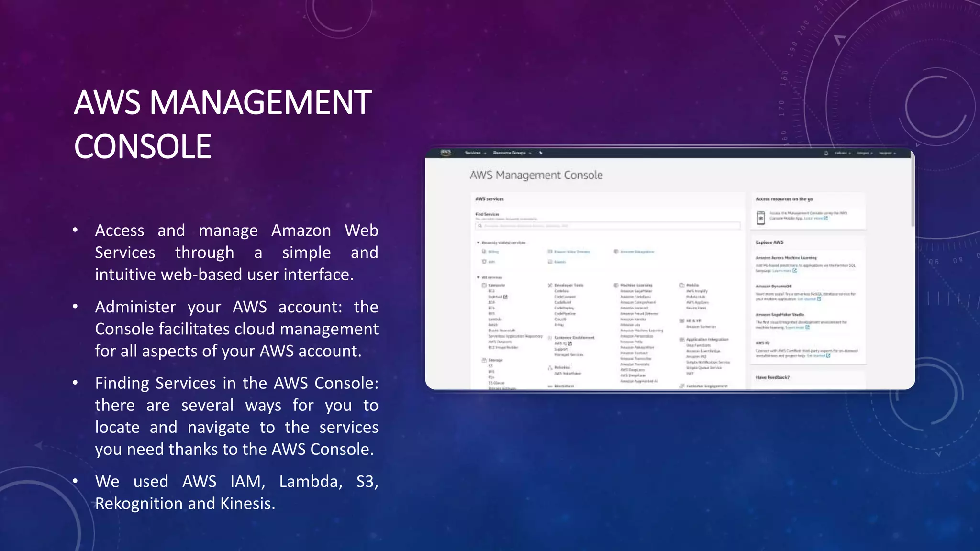This screenshot has width=980, height=551.
Task: Click the AWS logo in console header
Action: [x=445, y=153]
